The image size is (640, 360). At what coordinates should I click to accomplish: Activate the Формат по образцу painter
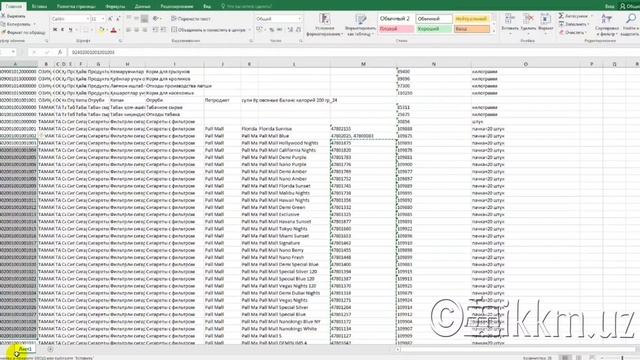click(3, 32)
